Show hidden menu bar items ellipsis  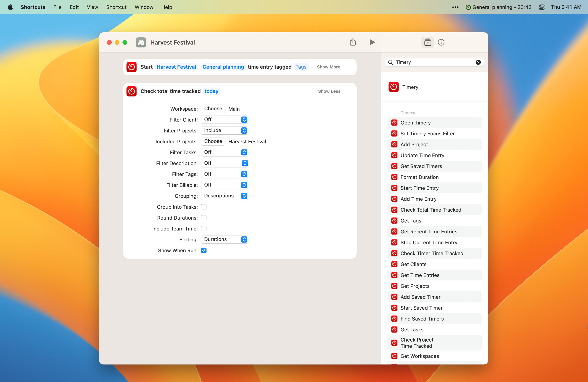click(x=455, y=7)
